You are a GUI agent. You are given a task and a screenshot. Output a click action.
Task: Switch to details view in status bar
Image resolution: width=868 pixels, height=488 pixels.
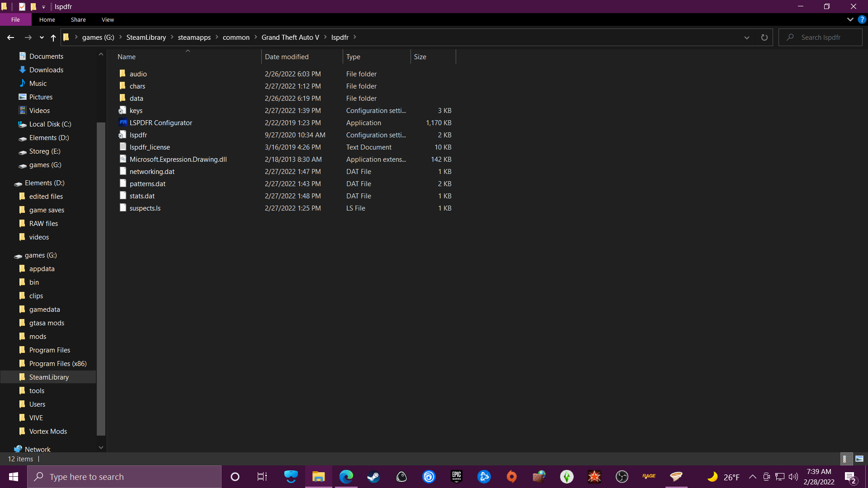[846, 459]
